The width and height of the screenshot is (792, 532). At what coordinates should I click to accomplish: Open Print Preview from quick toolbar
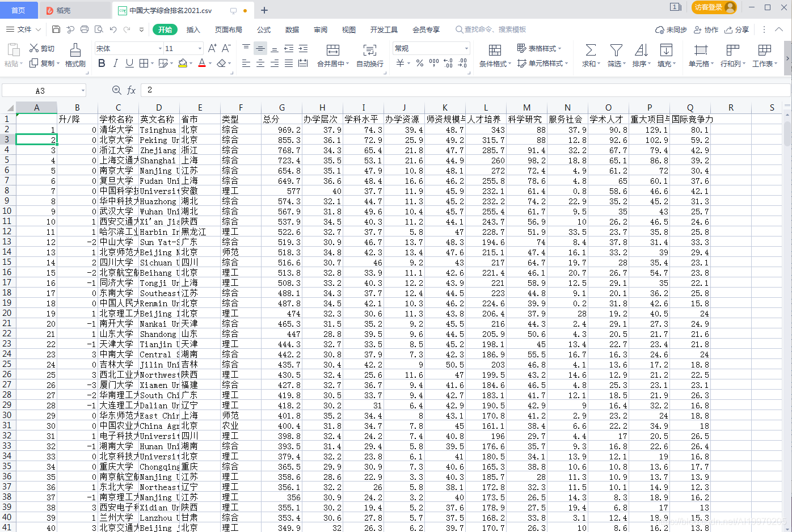click(x=99, y=29)
